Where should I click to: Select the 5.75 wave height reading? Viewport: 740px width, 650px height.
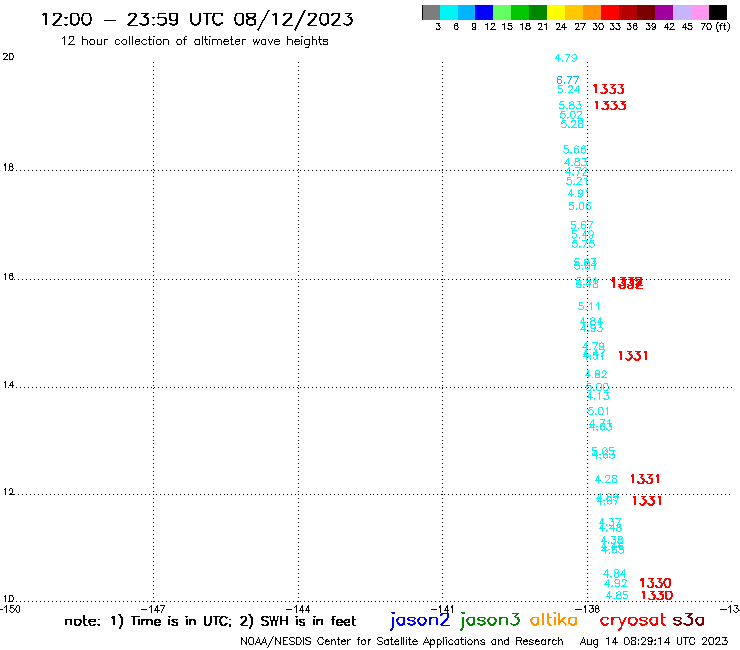pyautogui.click(x=583, y=244)
